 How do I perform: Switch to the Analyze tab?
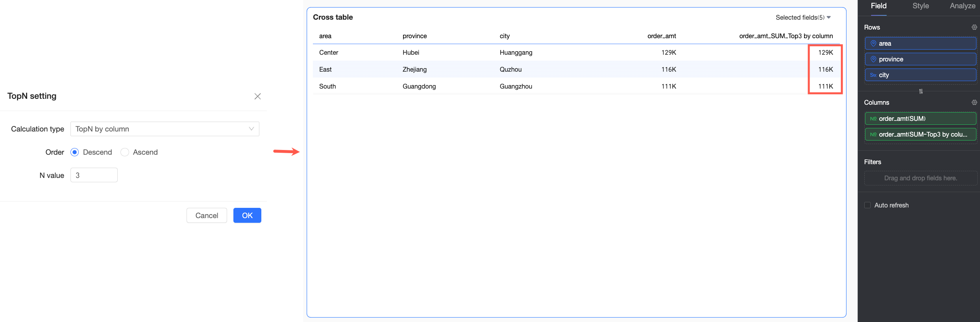coord(962,6)
